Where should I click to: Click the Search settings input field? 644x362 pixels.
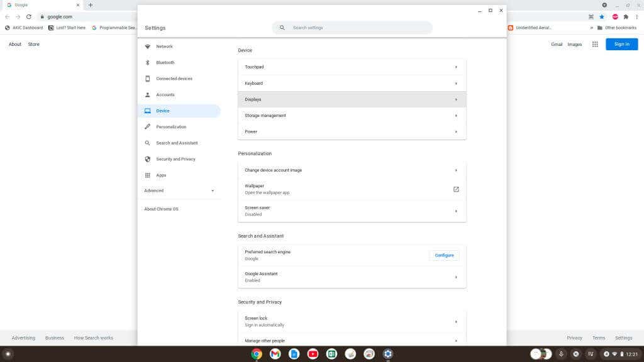pos(352,28)
